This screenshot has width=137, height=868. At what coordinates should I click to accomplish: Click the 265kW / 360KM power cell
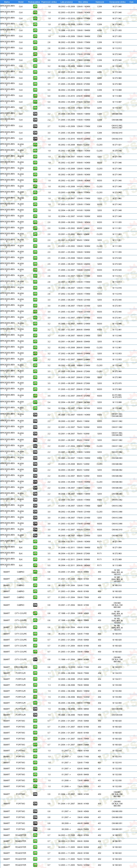[x=83, y=565]
